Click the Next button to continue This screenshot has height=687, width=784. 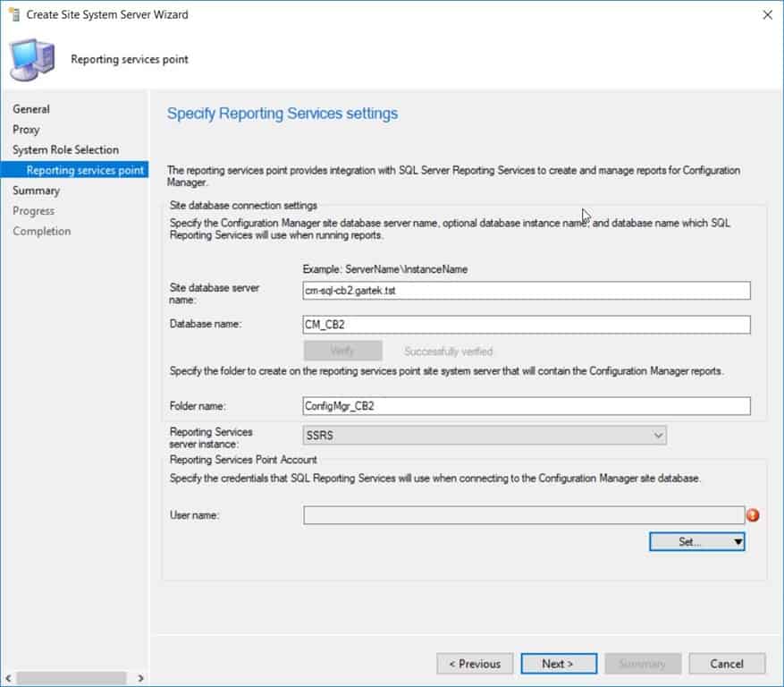(558, 663)
